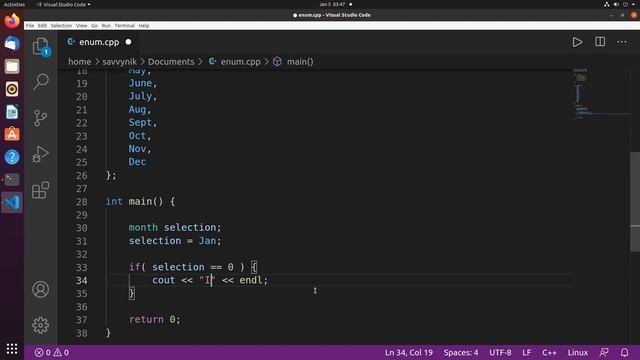This screenshot has height=360, width=640.
Task: Open the feedback icon in status bar
Action: (x=604, y=352)
